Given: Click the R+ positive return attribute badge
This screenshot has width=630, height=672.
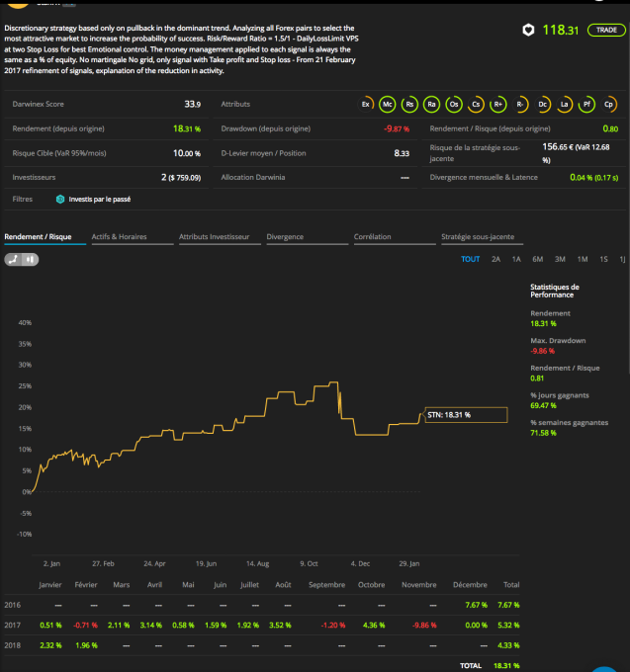Looking at the screenshot, I should click(497, 104).
